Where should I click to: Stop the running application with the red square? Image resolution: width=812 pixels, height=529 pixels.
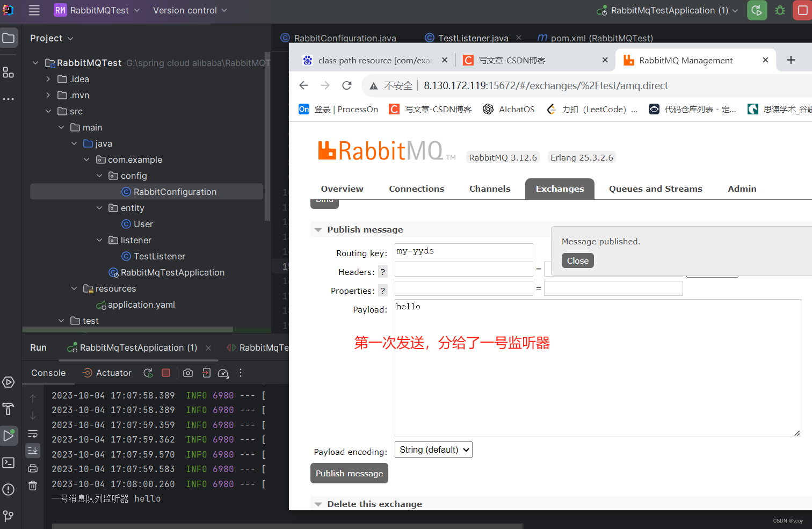click(802, 10)
